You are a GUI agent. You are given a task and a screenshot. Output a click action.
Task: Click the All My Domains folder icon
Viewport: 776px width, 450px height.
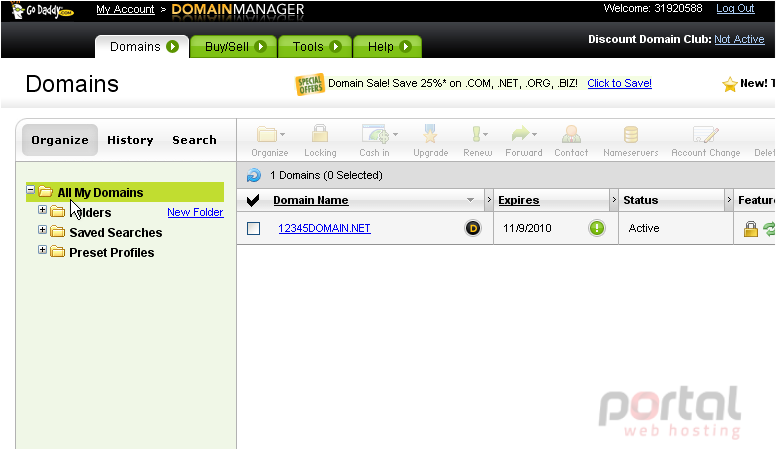[46, 192]
